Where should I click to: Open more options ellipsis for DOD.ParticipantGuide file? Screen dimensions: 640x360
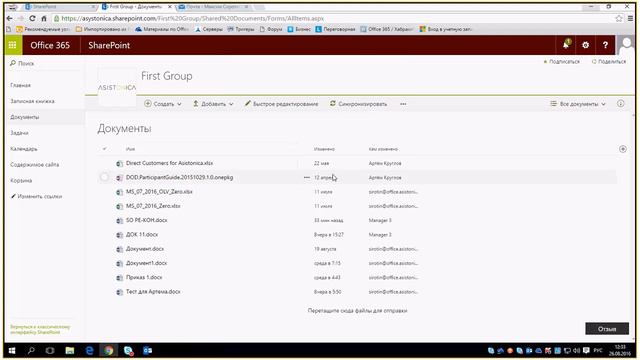tap(307, 178)
